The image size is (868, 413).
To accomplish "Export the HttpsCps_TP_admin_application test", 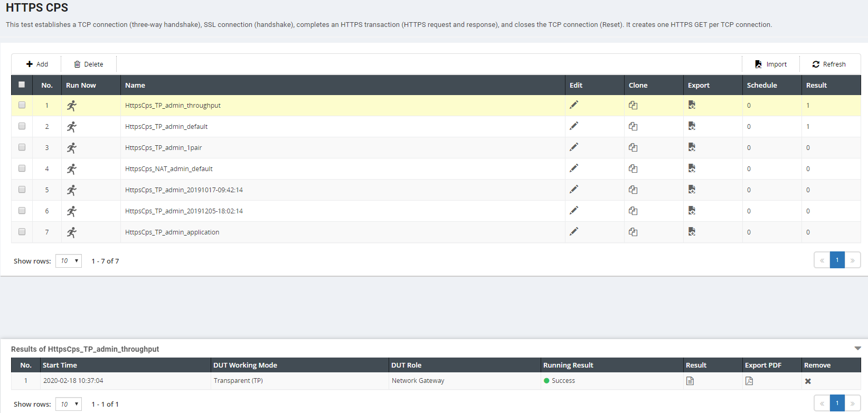I will pos(692,232).
